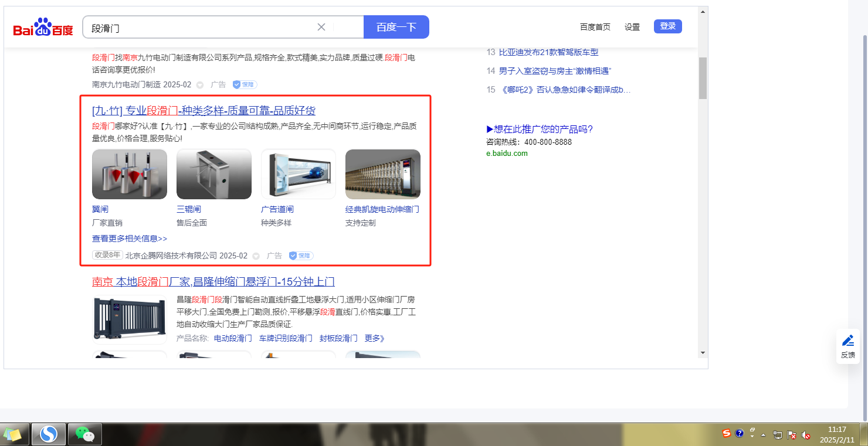
Task: Click 北京企腾网络技术有限公司 source text
Action: coord(171,256)
